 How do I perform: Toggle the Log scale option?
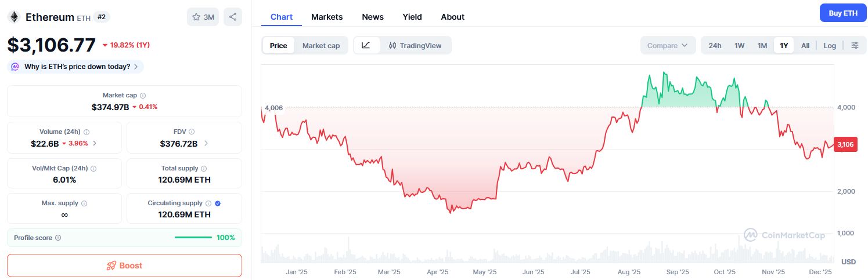click(830, 45)
